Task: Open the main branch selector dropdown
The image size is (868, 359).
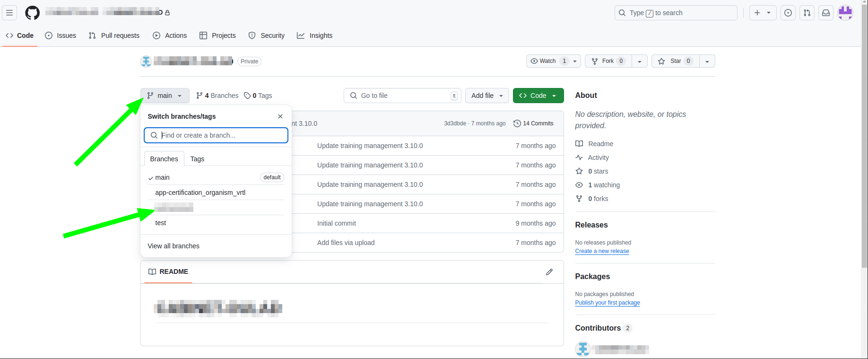Action: click(x=165, y=96)
